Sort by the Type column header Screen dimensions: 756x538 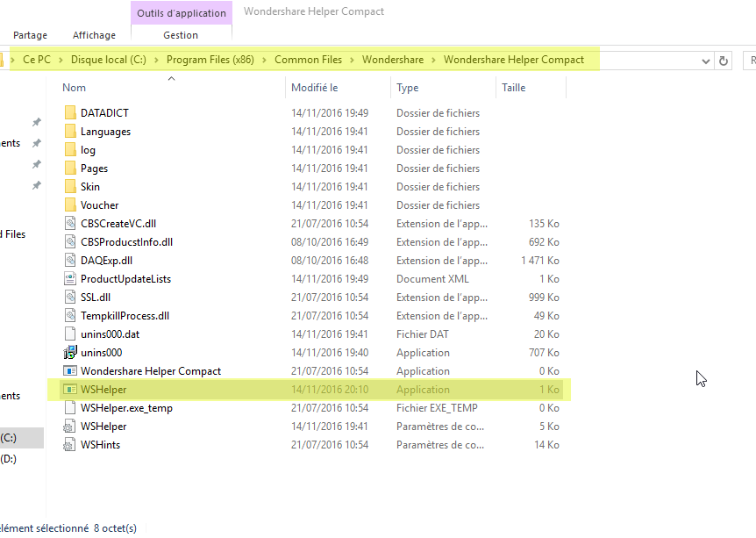click(x=408, y=88)
